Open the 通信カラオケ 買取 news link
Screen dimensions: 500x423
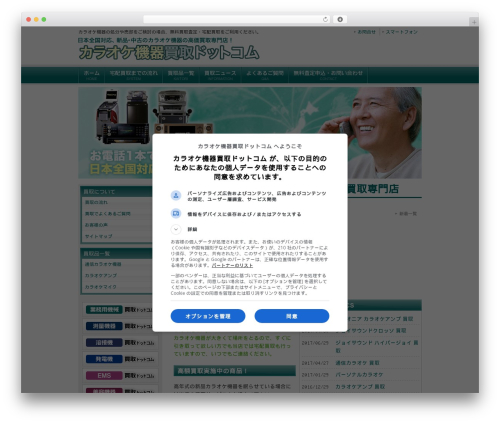click(x=357, y=363)
